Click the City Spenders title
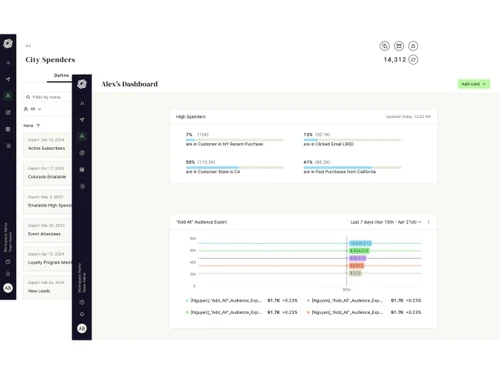This screenshot has width=500, height=375. tap(50, 60)
